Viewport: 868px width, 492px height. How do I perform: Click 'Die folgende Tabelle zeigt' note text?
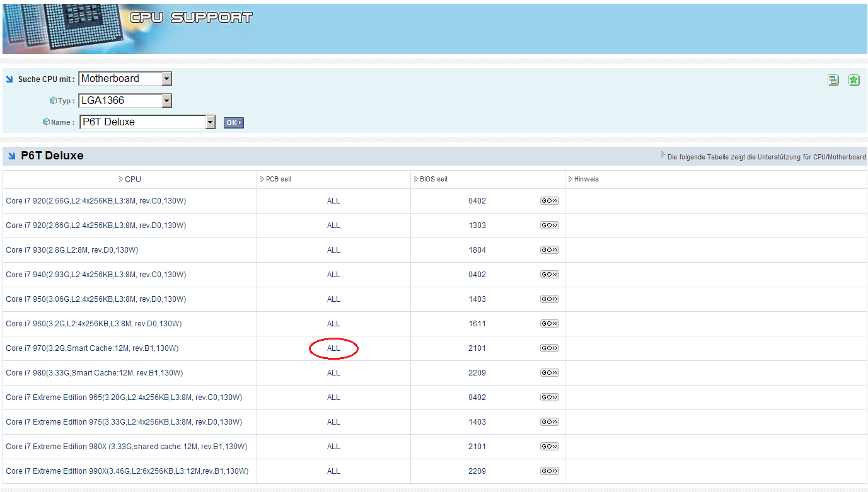pyautogui.click(x=767, y=157)
